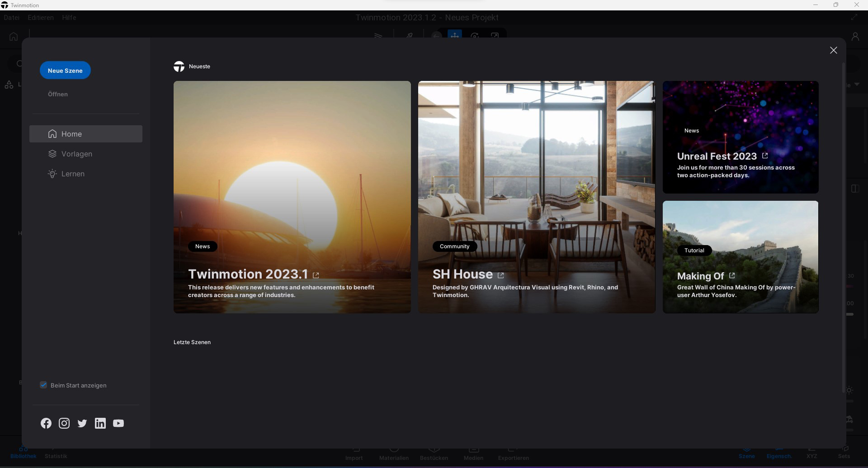
Task: Click the home icon in main toolbar
Action: (14, 36)
